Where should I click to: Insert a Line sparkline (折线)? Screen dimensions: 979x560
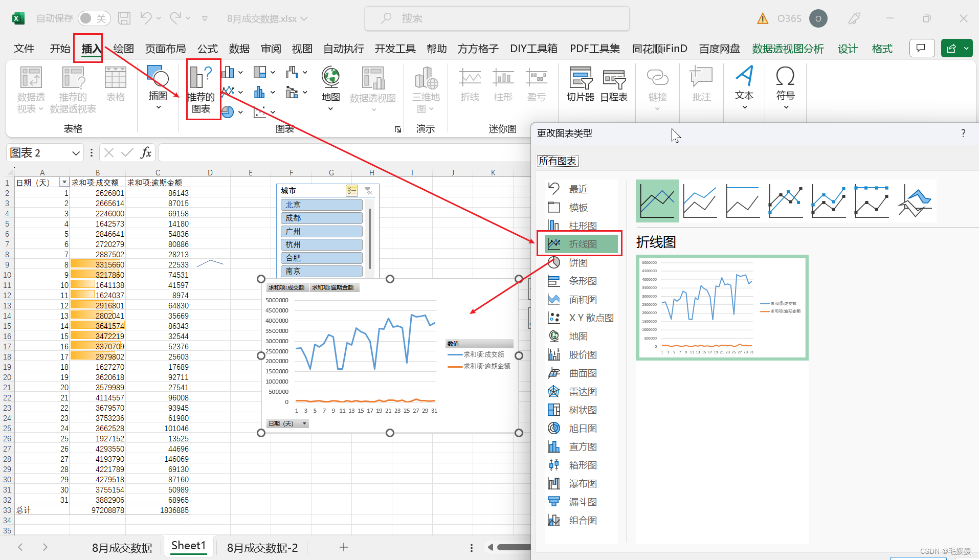coord(470,84)
